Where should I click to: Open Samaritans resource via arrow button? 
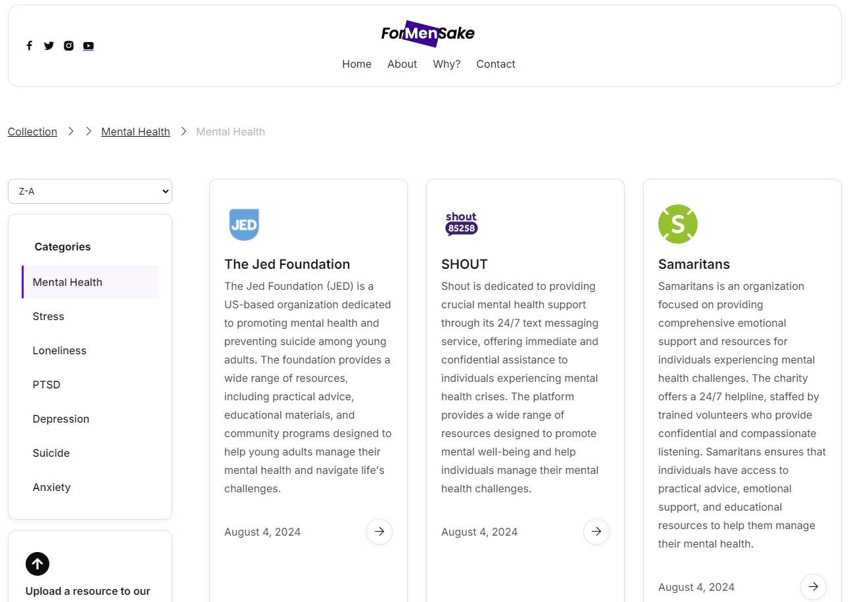tap(813, 587)
